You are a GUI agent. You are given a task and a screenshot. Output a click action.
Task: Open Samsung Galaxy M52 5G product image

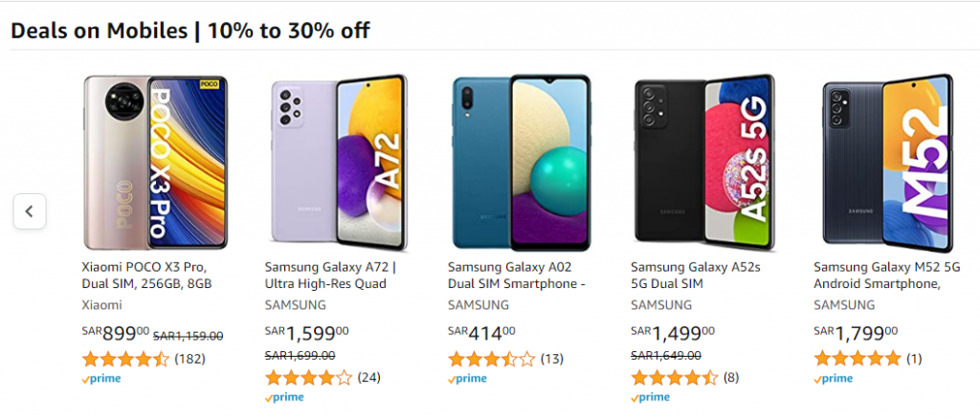(x=887, y=163)
